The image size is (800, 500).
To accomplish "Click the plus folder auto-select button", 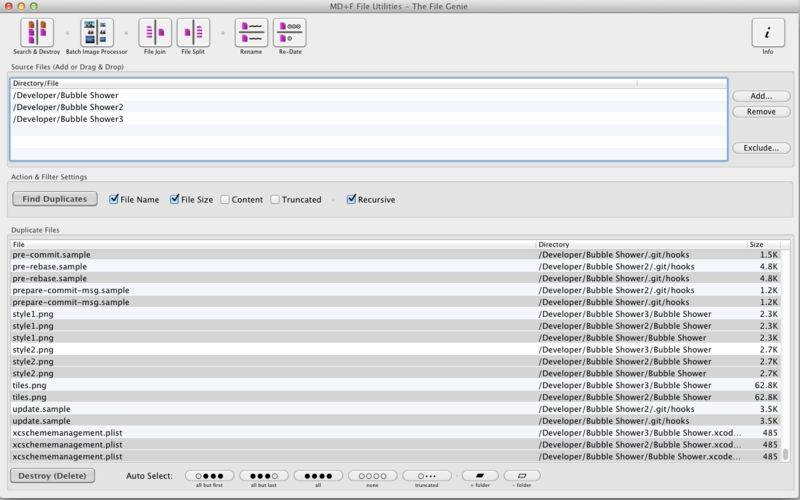I will (480, 476).
